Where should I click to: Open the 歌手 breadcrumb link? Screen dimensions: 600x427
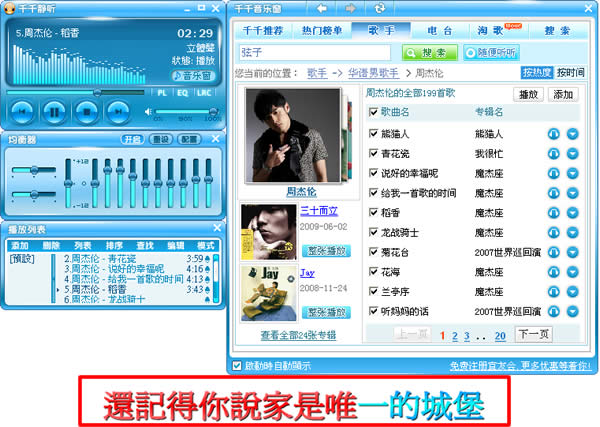point(317,73)
